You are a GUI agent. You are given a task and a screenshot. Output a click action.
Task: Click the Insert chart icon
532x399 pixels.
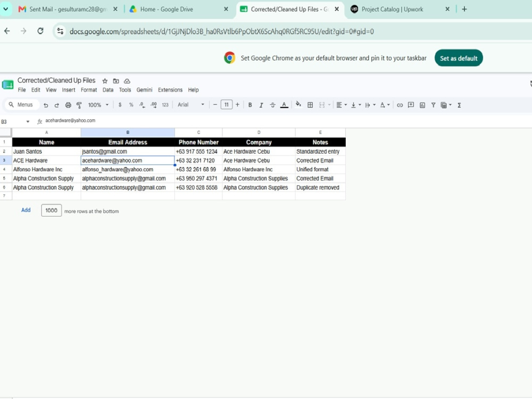click(x=422, y=105)
